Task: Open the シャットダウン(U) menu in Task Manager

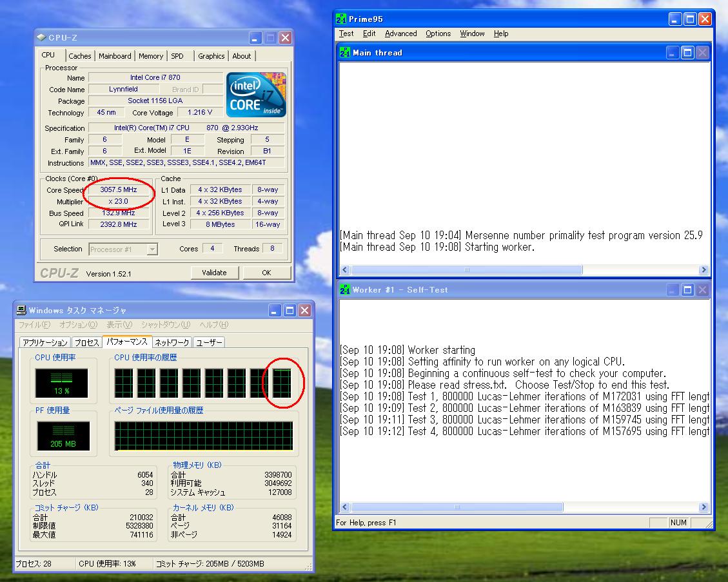Action: pos(166,324)
